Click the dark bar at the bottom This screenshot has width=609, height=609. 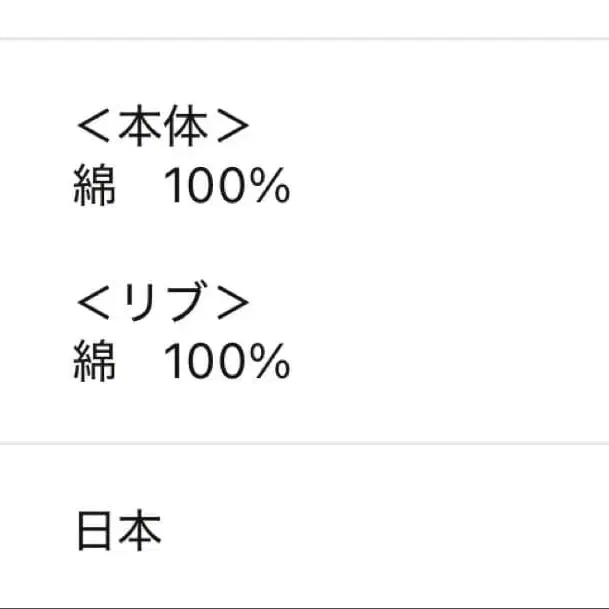coord(304,606)
